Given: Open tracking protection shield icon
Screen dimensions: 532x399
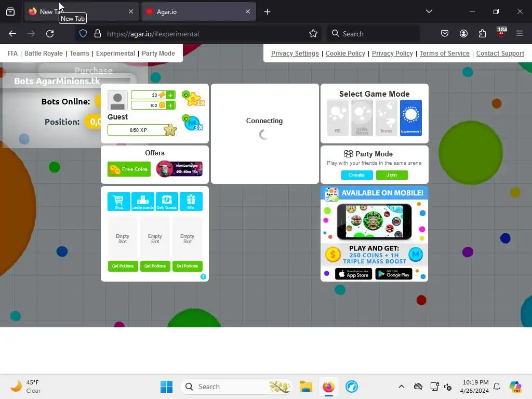Looking at the screenshot, I should click(x=83, y=34).
